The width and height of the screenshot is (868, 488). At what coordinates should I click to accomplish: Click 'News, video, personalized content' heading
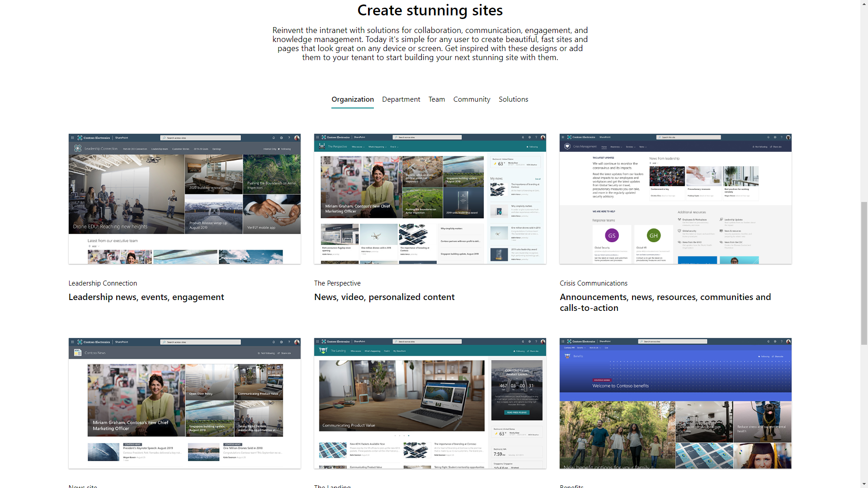point(384,297)
